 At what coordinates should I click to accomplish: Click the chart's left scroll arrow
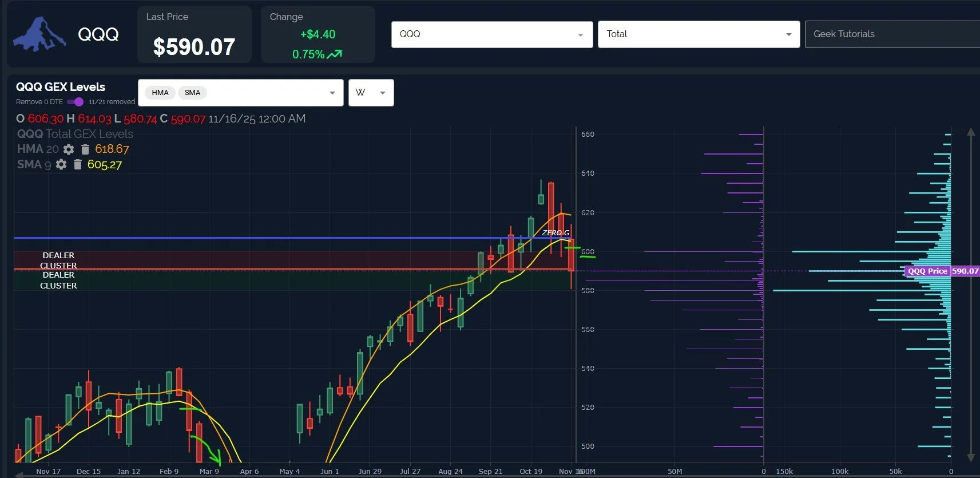[x=19, y=475]
